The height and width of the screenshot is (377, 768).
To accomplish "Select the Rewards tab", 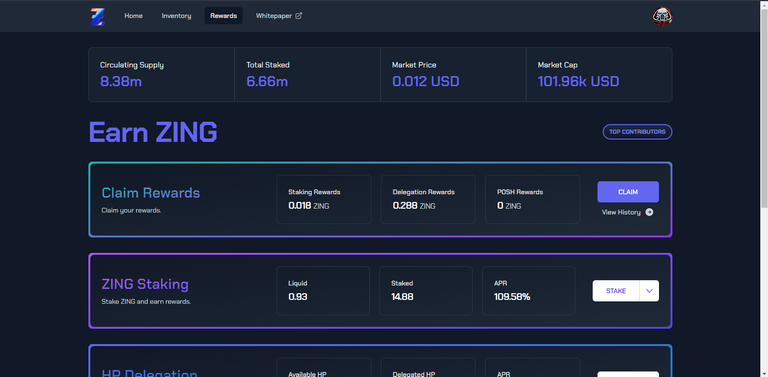I will click(x=223, y=16).
